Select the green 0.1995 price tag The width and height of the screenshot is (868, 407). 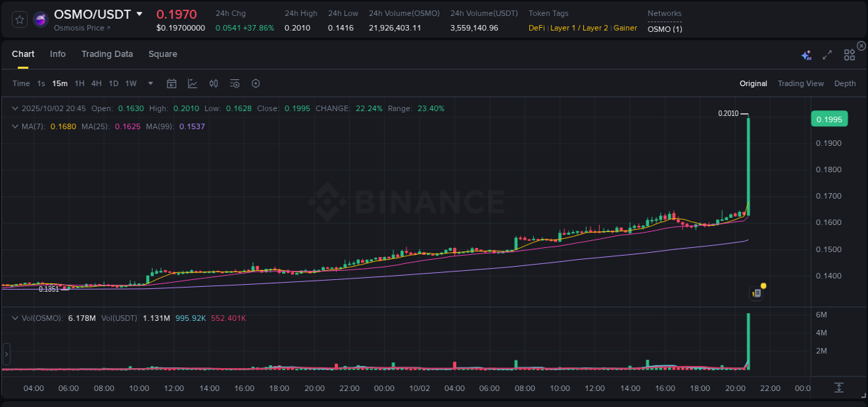(829, 119)
